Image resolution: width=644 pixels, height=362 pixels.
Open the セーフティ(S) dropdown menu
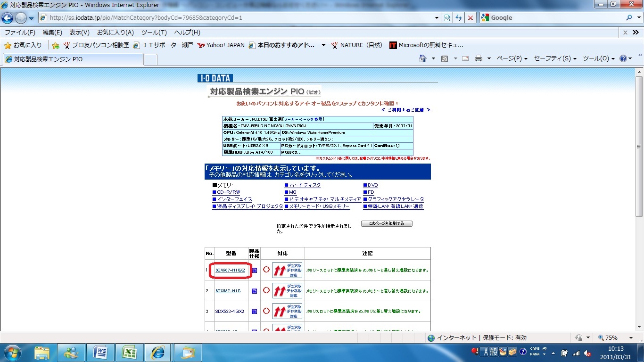[x=555, y=58]
